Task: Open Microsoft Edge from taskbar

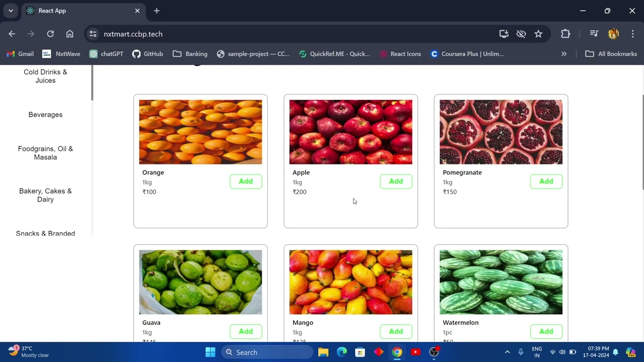Action: coord(342,352)
